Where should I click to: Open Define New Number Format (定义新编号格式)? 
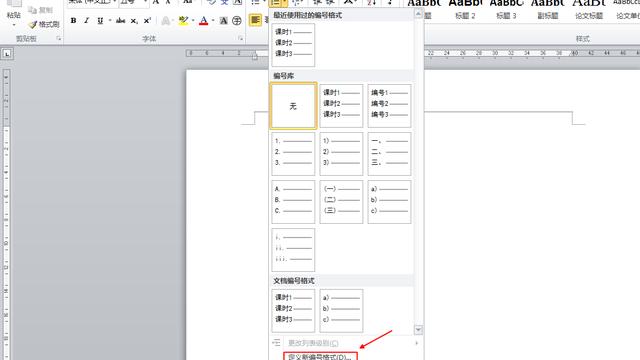pos(320,357)
